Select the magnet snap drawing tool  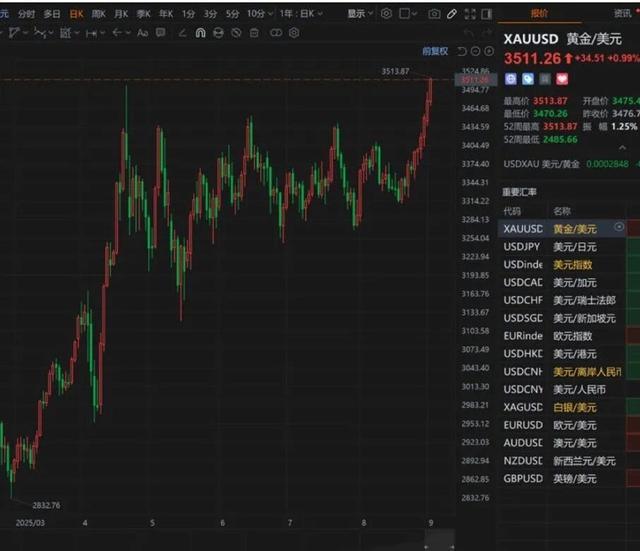[200, 32]
